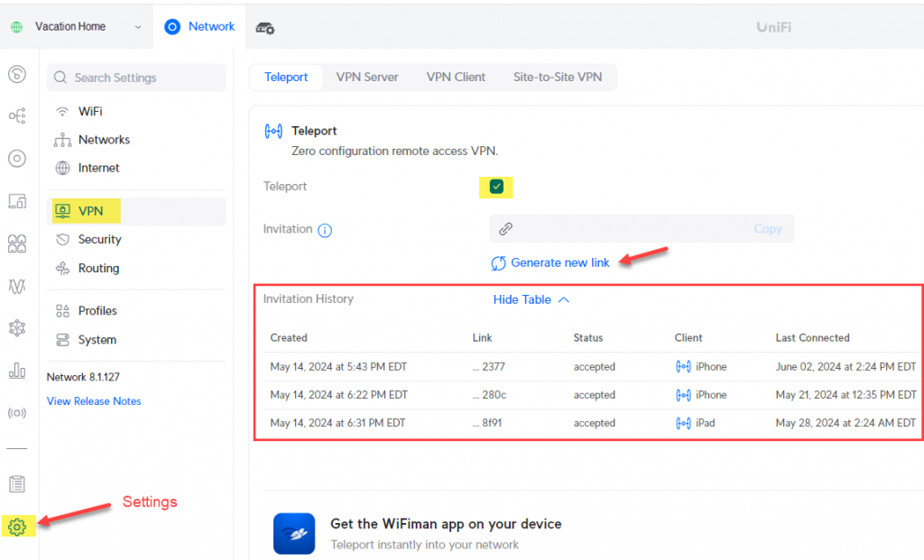
Task: Open the Statistics bar-chart icon
Action: 17,370
